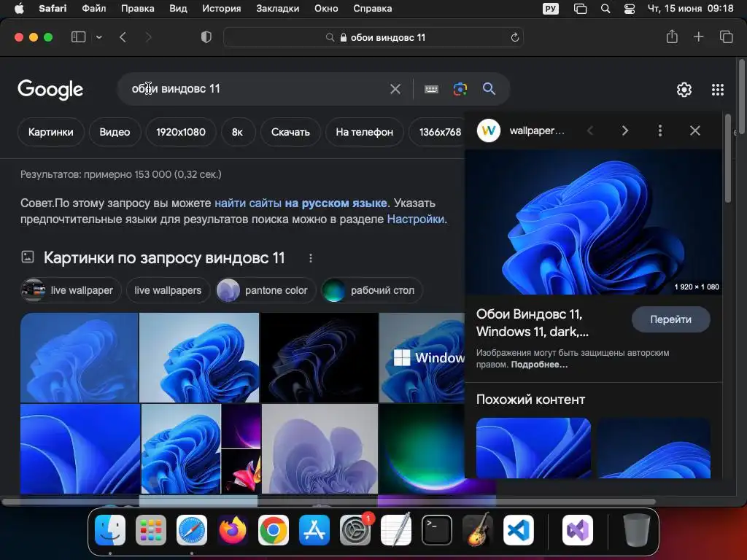Click the wallpaper site source name
Image resolution: width=747 pixels, height=560 pixels.
[537, 131]
